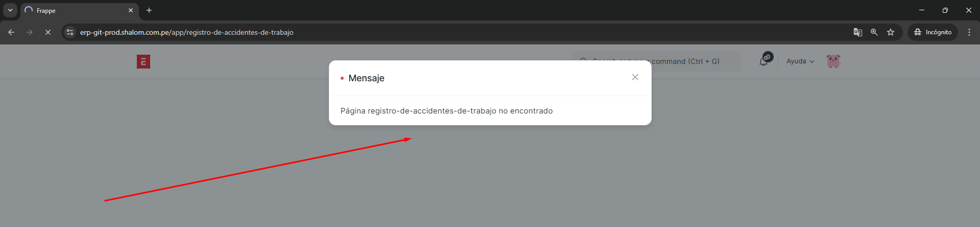Go forward in browser history
The width and height of the screenshot is (980, 227).
(30, 32)
